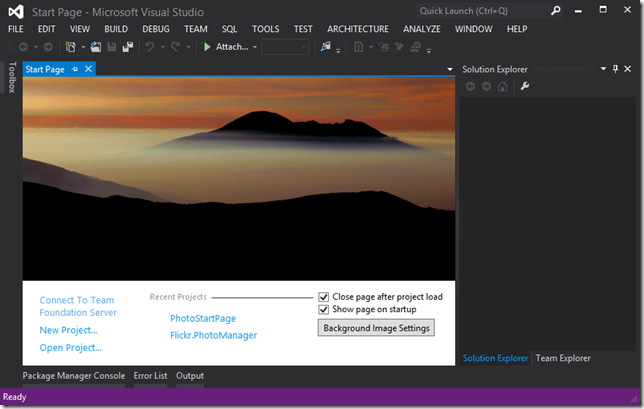
Task: Click the mountain sunset background image
Action: coord(239,179)
